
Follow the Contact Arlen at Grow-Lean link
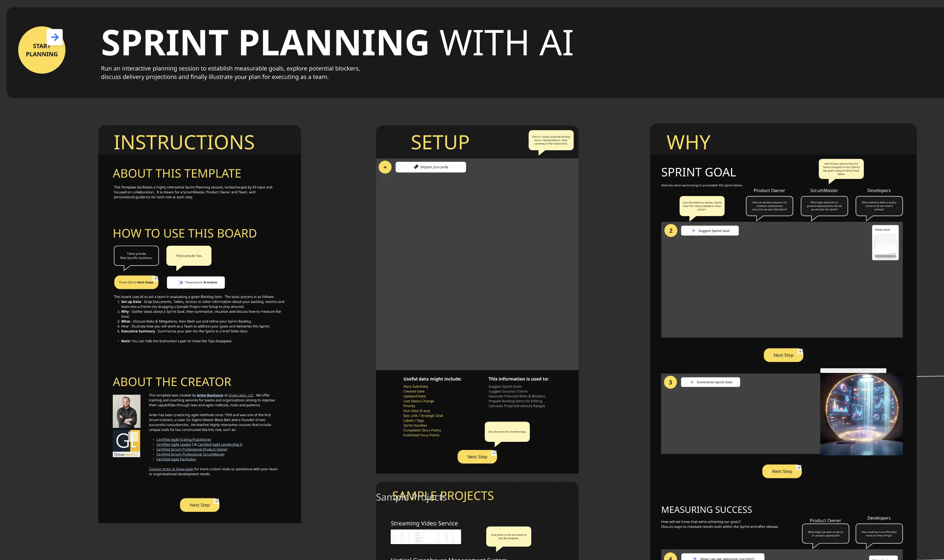pos(171,469)
